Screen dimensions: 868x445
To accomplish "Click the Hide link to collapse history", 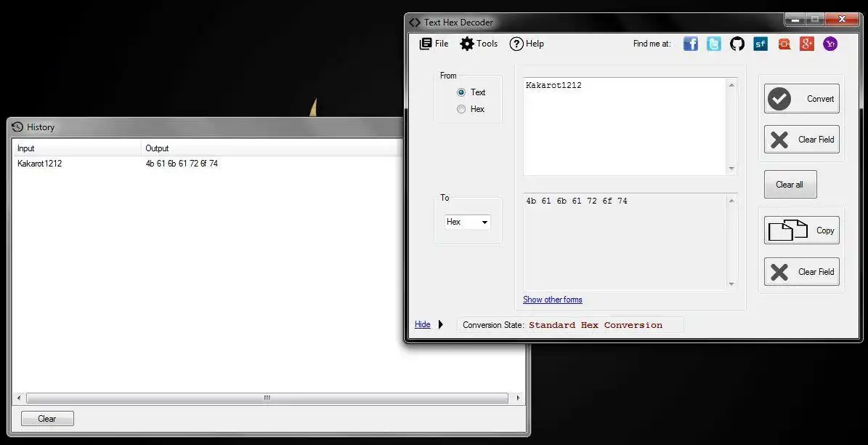I will (x=422, y=325).
